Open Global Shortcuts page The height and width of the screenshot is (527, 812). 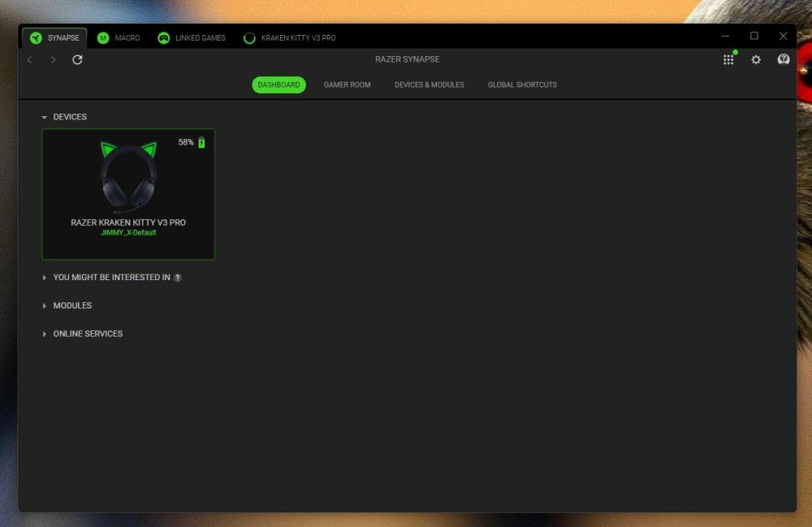pyautogui.click(x=522, y=85)
